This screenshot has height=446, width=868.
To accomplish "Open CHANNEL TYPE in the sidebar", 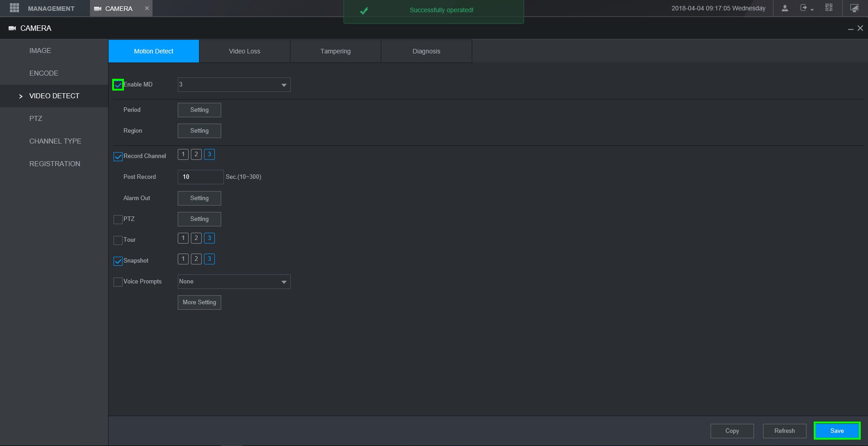I will (54, 141).
